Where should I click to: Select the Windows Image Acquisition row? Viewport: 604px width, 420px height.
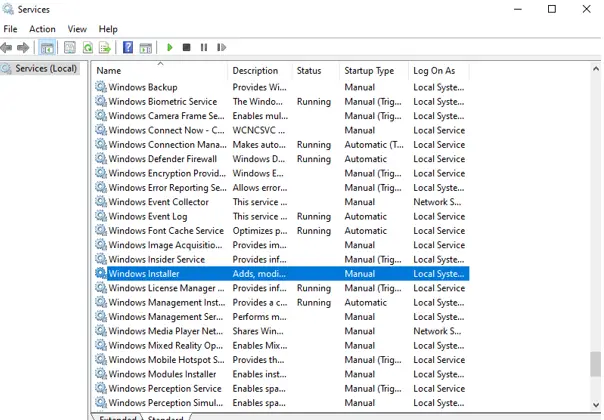(x=281, y=245)
